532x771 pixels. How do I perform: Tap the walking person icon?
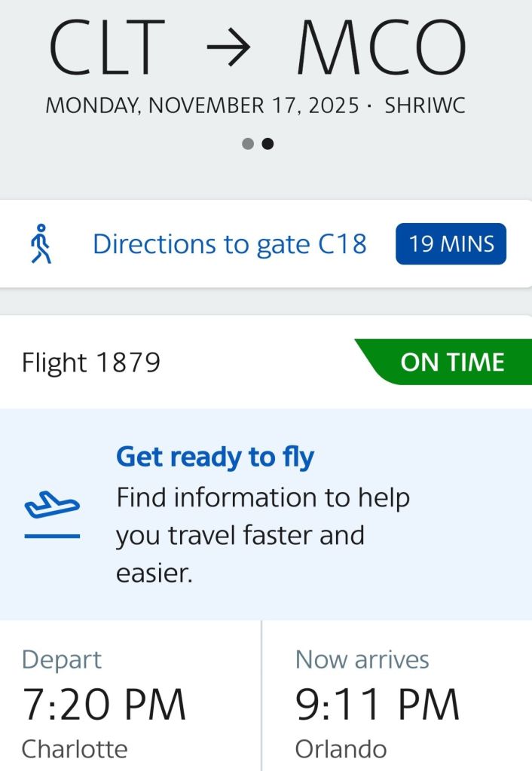coord(42,244)
